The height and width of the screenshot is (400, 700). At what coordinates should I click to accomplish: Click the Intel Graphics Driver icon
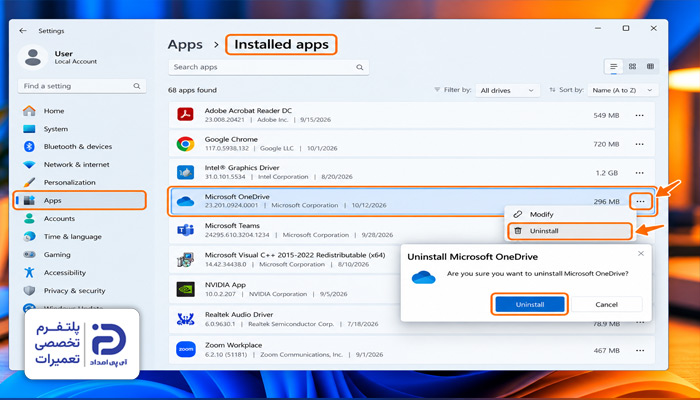tap(185, 172)
